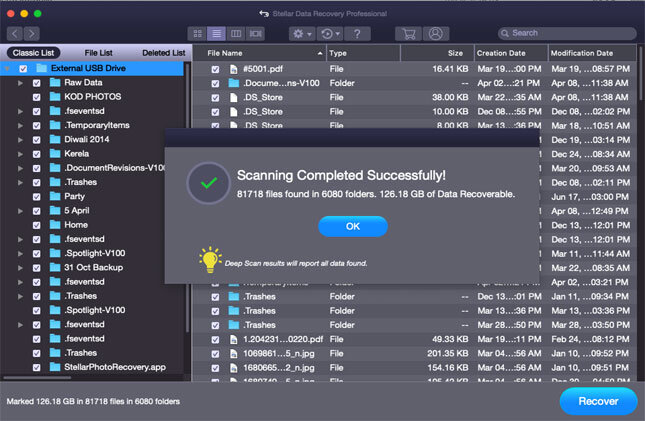Screen dimensions: 645x421
Task: Open the settings gear dropdown
Action: coord(300,33)
